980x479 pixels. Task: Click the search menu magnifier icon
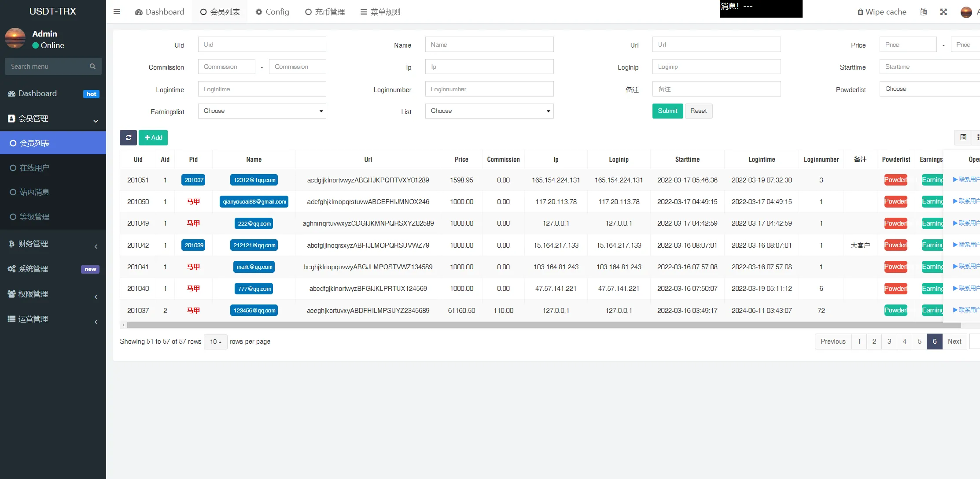92,67
